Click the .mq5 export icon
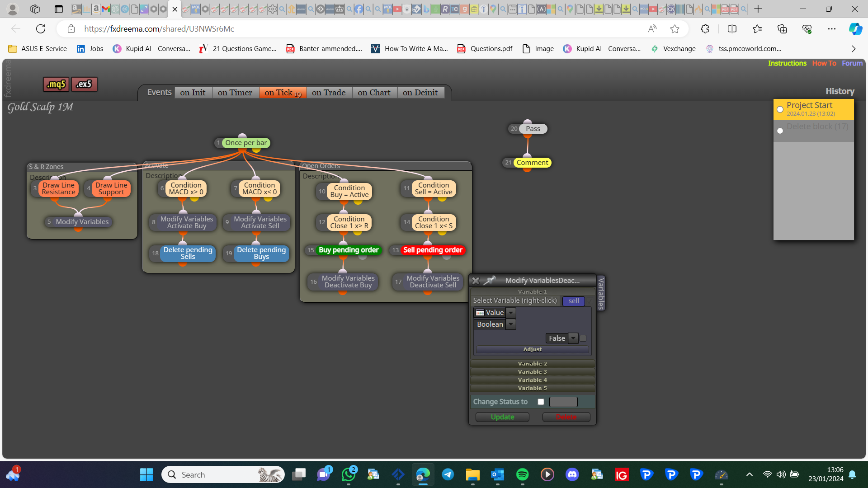The image size is (868, 488). tap(56, 84)
